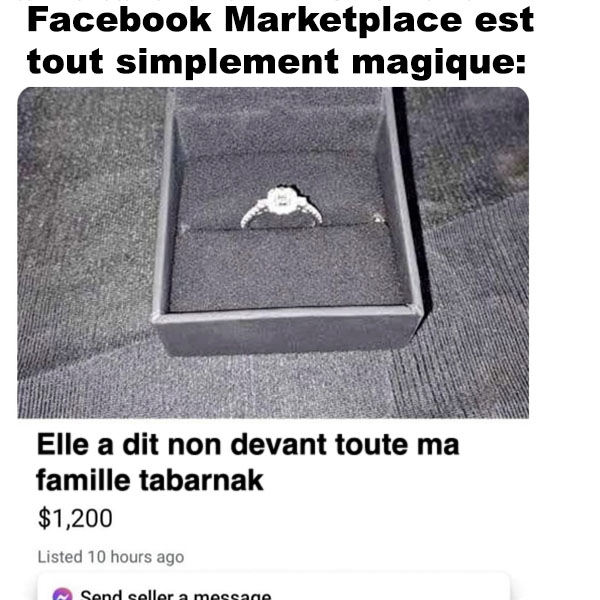Tap the foam cushion below the ring
The image size is (600, 600).
point(285,268)
